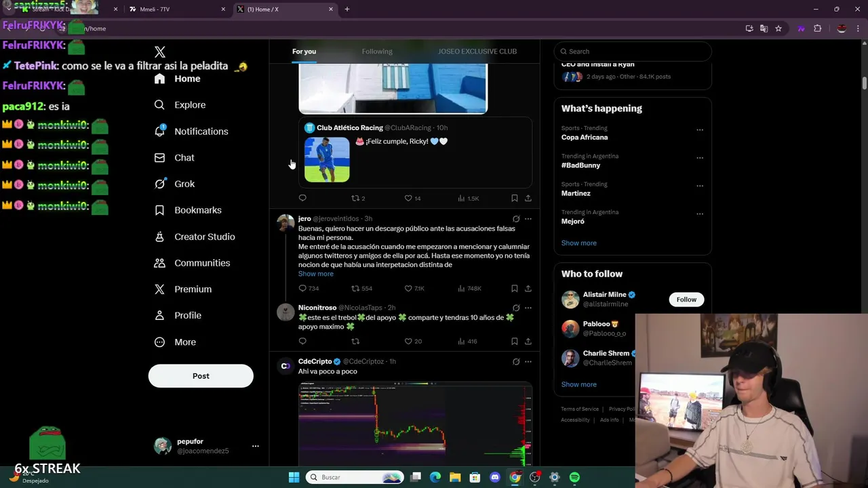Viewport: 868px width, 488px height.
Task: Open Martinez trending topic
Action: click(576, 193)
